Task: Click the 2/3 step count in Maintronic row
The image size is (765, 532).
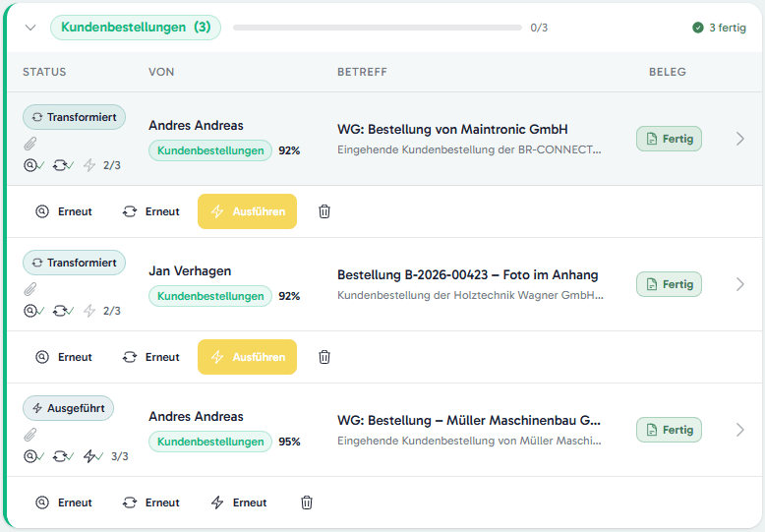Action: [x=112, y=165]
